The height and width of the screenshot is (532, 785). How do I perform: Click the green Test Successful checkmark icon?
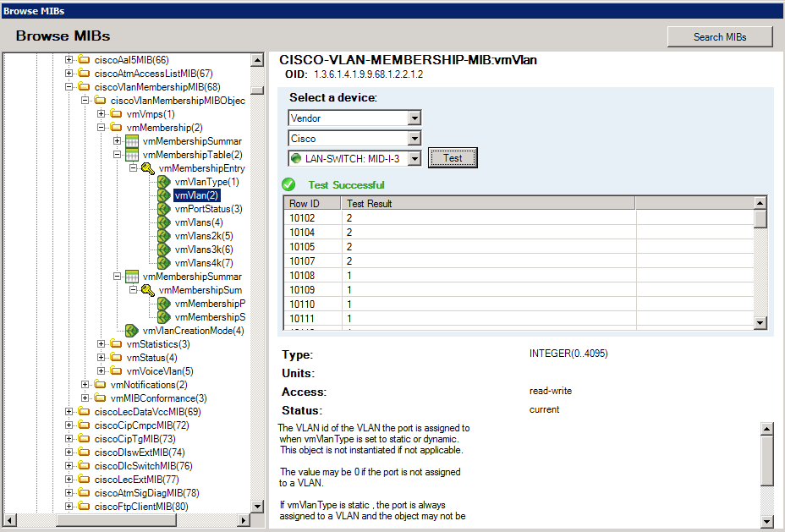point(288,184)
